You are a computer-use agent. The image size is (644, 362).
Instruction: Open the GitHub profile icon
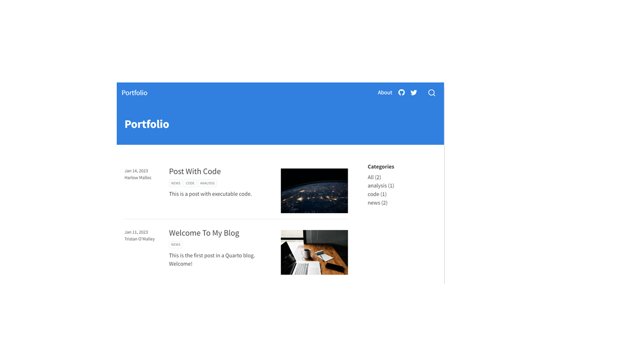(401, 93)
